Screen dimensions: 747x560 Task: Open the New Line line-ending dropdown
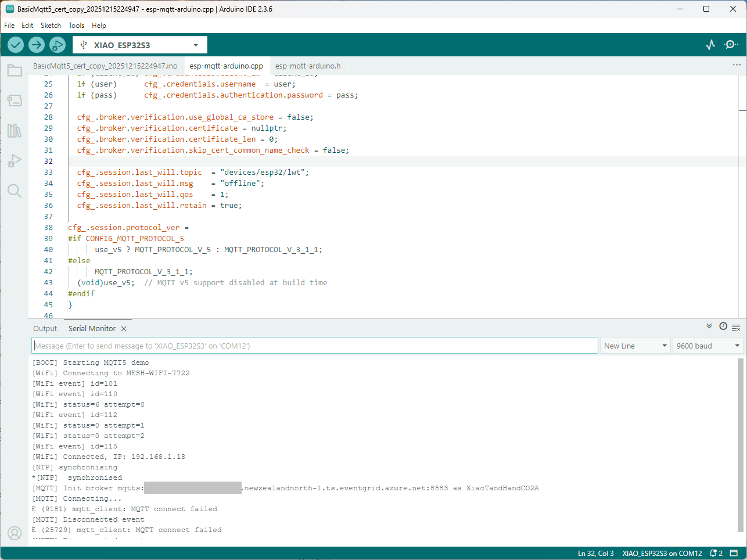[635, 346]
